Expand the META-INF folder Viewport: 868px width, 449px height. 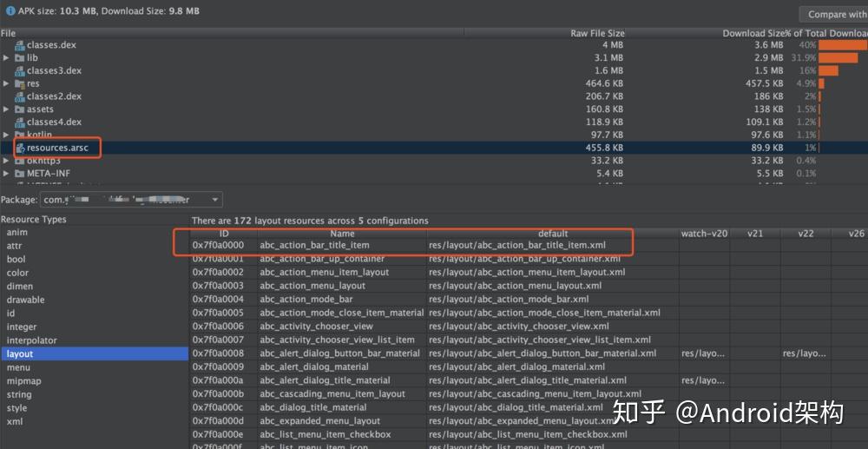pos(6,174)
